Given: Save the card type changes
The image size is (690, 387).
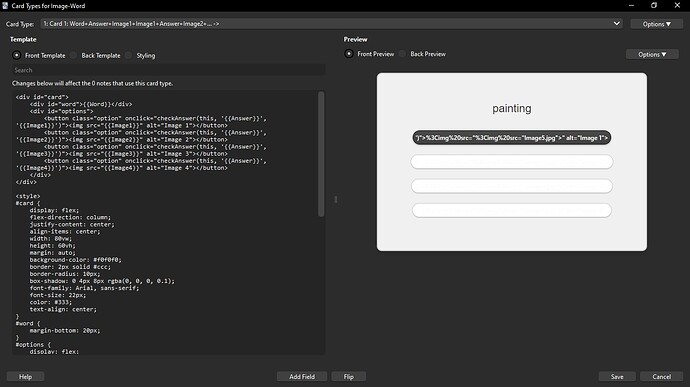Looking at the screenshot, I should [x=617, y=376].
